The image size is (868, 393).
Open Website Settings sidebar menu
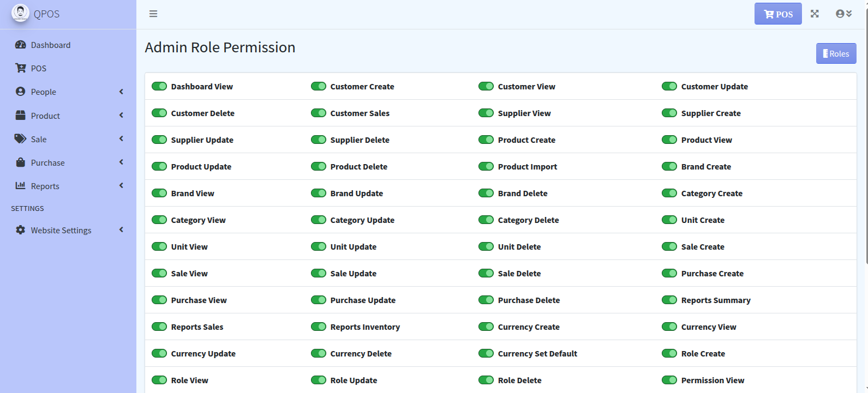(68, 229)
